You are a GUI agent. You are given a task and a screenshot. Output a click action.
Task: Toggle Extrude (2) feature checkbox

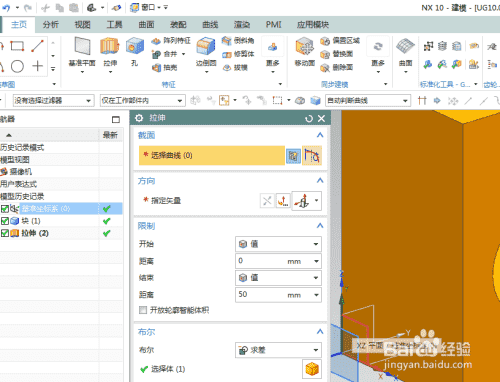pos(5,233)
